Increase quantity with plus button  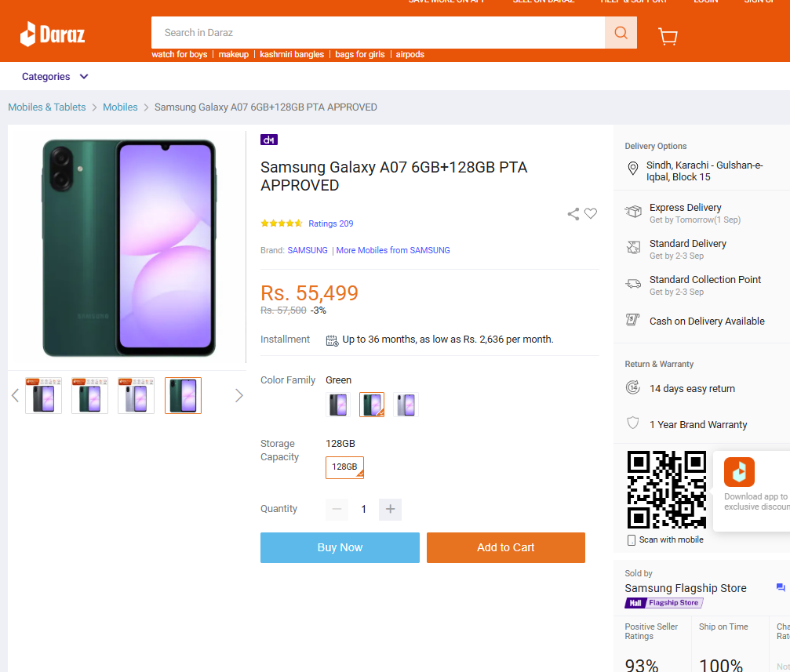tap(390, 509)
